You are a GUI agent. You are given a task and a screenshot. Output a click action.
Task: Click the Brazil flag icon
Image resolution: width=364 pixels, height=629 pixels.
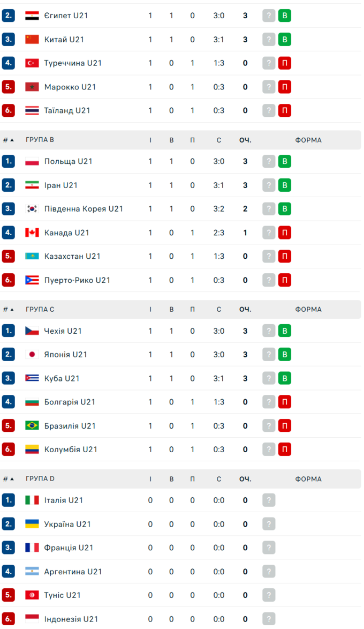click(32, 426)
